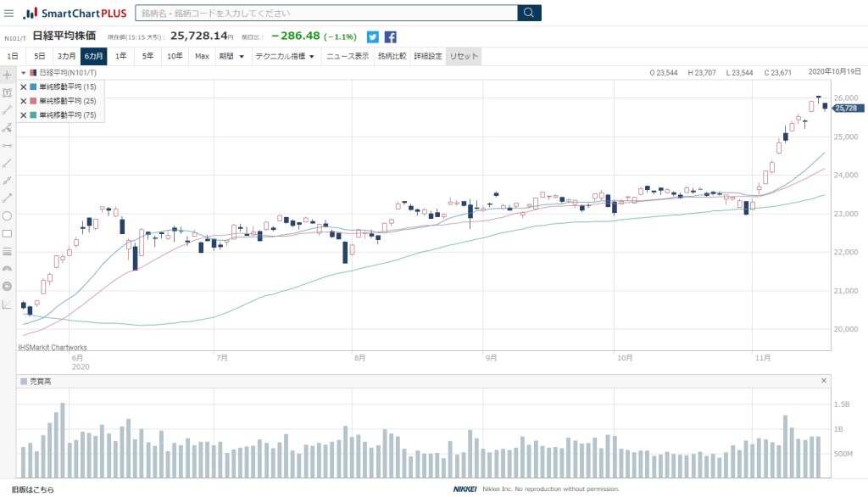The width and height of the screenshot is (868, 497).
Task: Click the リセット button
Action: pos(464,57)
